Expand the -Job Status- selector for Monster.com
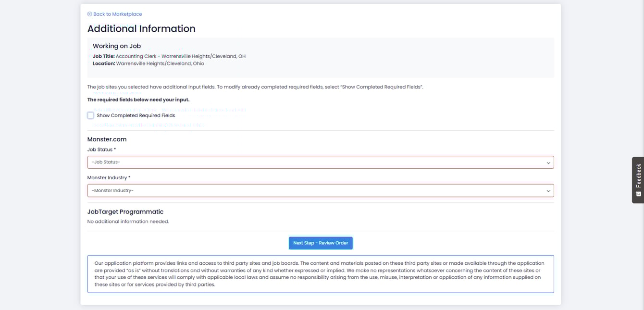The height and width of the screenshot is (310, 644). coord(321,162)
